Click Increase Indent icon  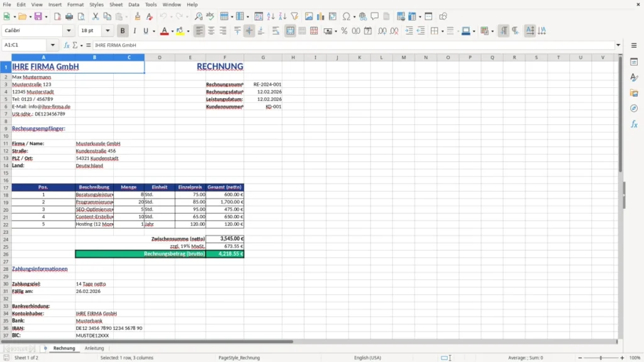pyautogui.click(x=409, y=31)
